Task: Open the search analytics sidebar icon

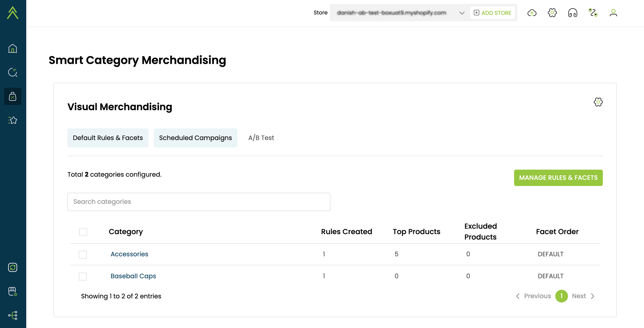Action: coord(13,72)
